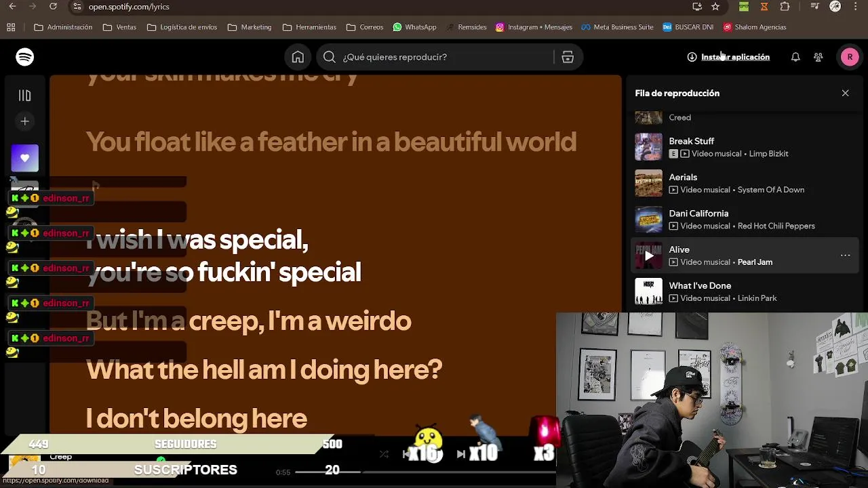Click the What I've Done album thumbnail
The width and height of the screenshot is (868, 488).
649,291
